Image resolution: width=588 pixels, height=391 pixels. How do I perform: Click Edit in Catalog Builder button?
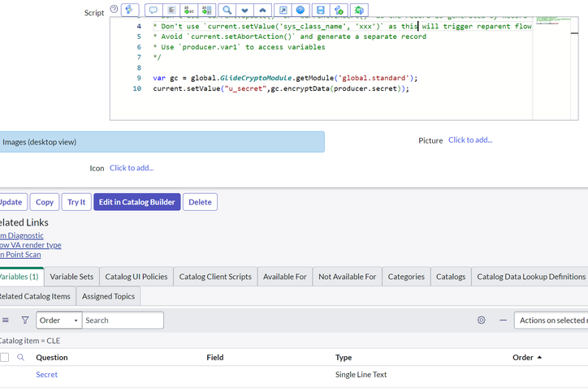click(x=137, y=202)
